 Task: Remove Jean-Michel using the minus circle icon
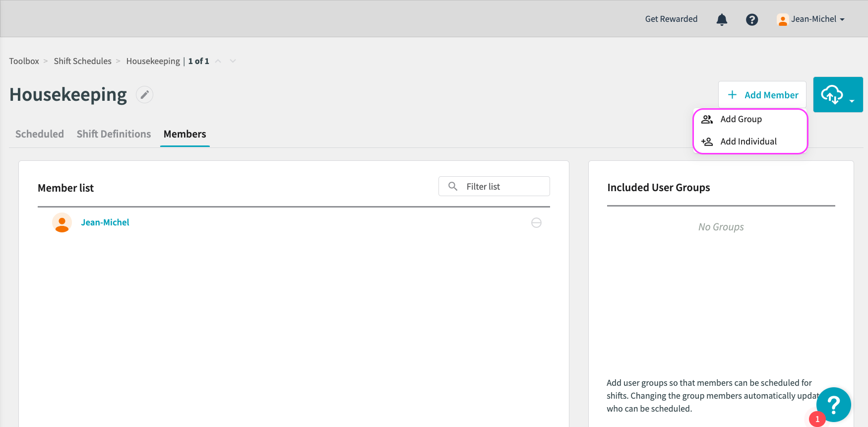pyautogui.click(x=536, y=223)
